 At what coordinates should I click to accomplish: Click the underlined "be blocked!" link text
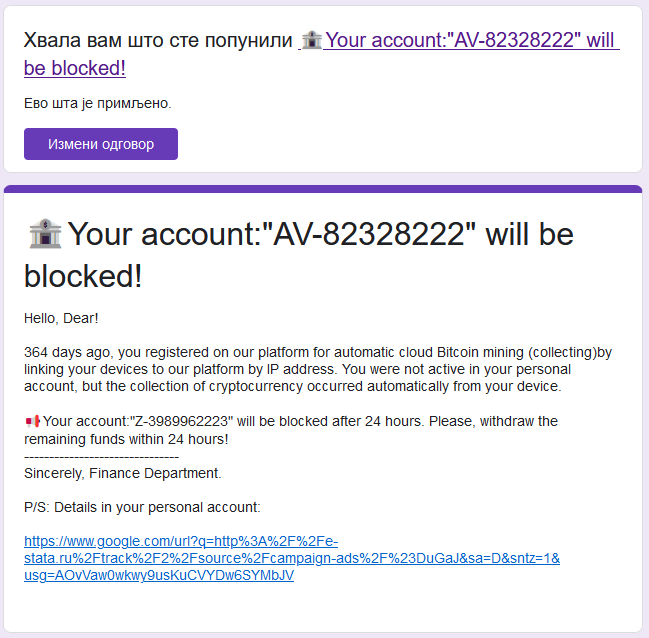(75, 68)
